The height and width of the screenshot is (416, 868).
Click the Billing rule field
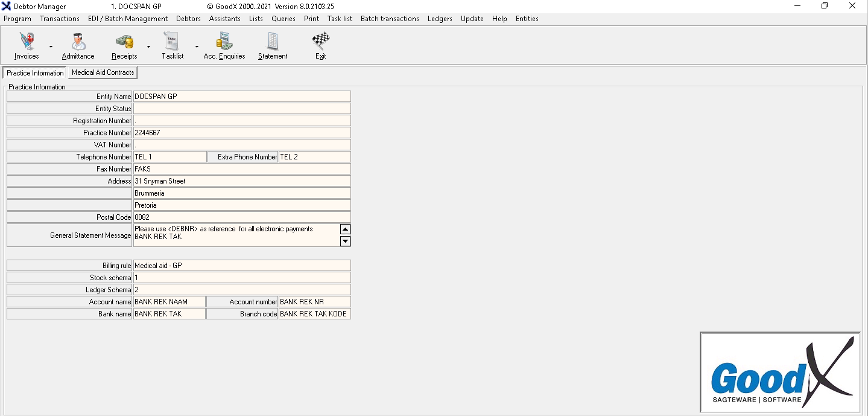pos(241,266)
